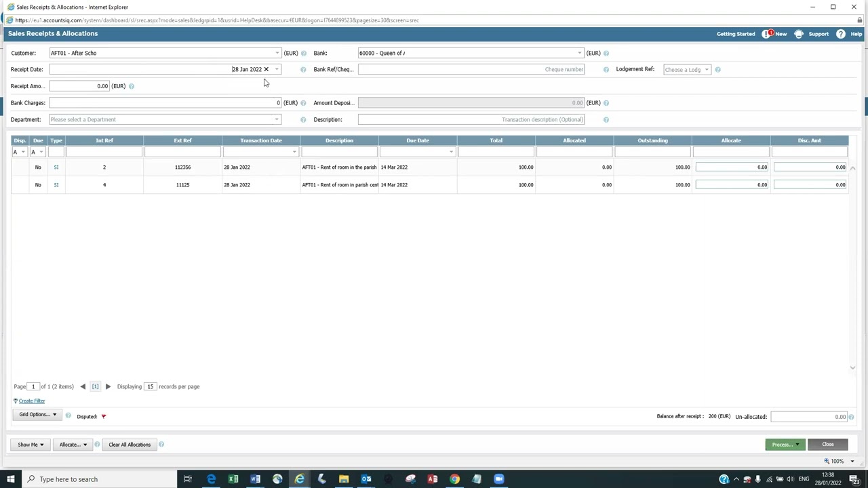Expand the Department dropdown

coord(277,119)
